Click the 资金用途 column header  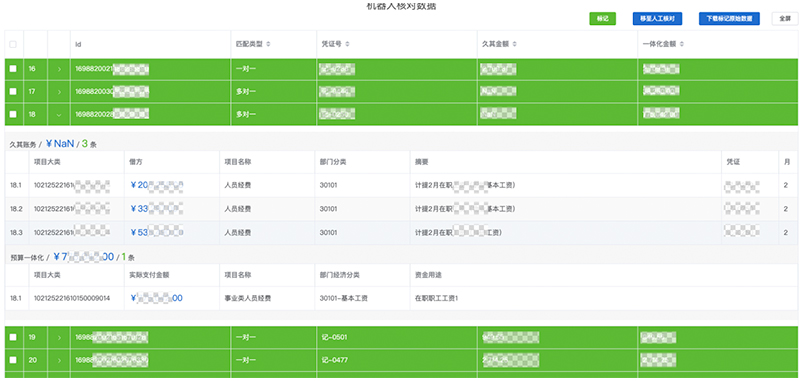point(429,275)
